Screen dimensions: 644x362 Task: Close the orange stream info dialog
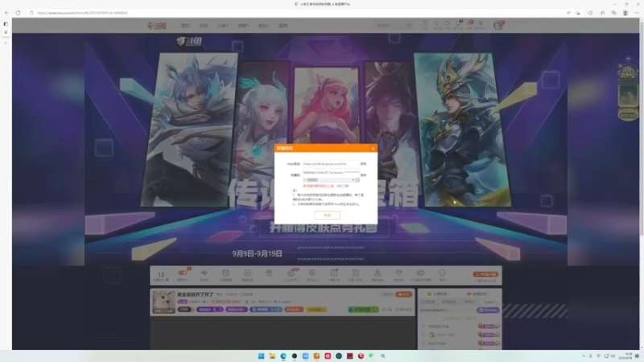[x=373, y=149]
